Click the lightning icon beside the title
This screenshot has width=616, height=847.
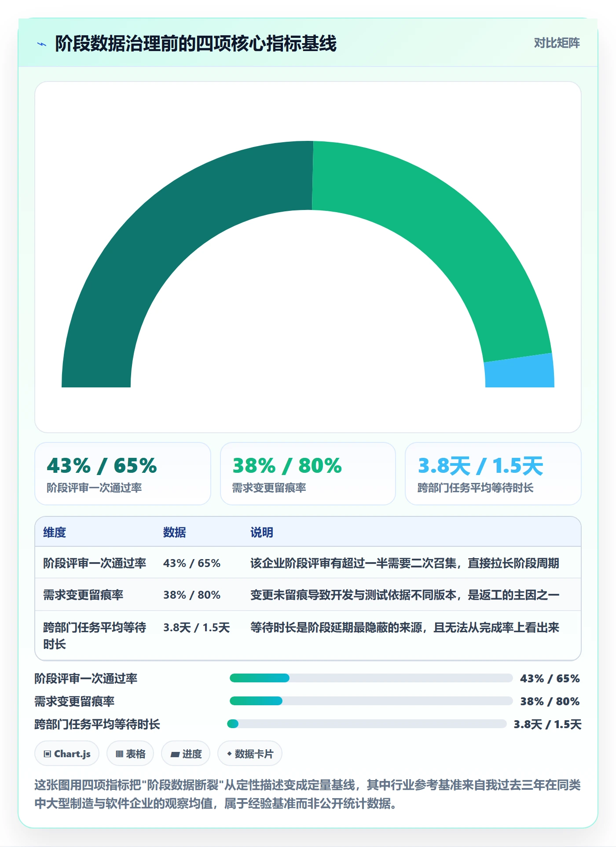tap(42, 44)
